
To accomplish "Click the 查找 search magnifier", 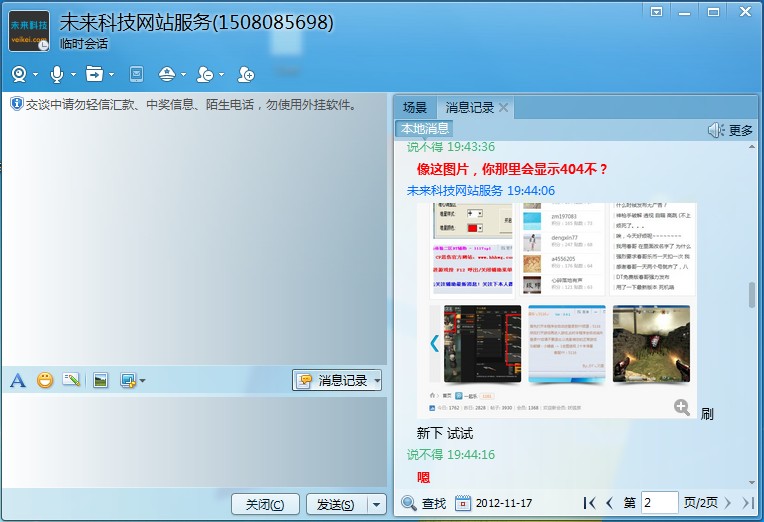I will [423, 503].
